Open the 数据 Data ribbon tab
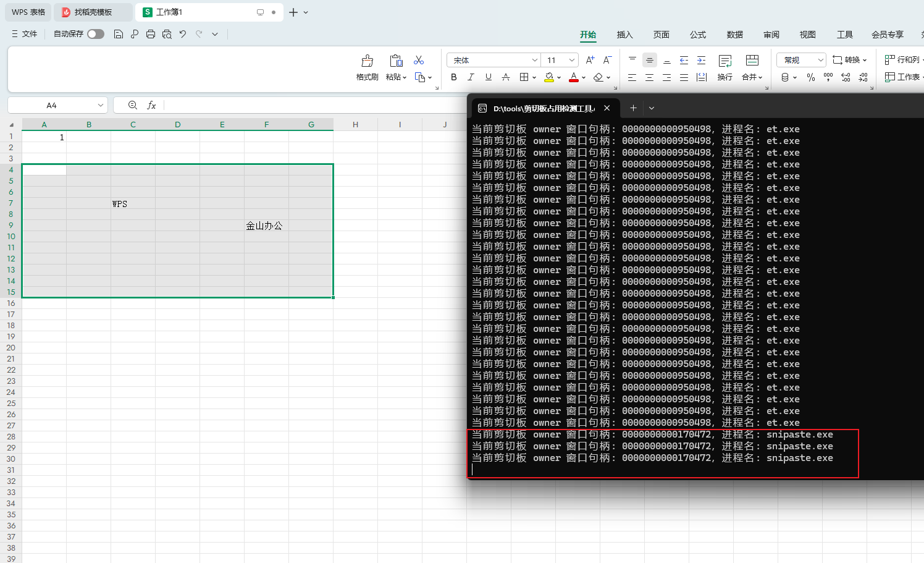924x563 pixels. coord(735,35)
